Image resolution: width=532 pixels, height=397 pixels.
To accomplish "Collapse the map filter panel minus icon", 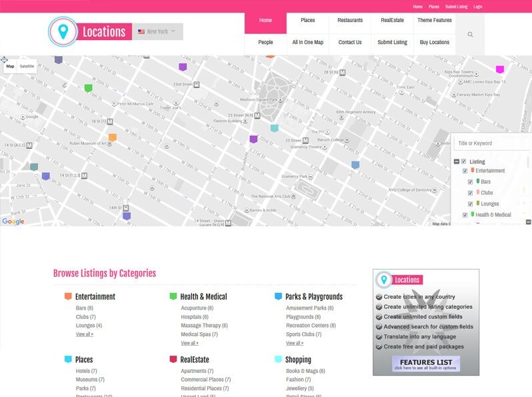I will [x=528, y=222].
